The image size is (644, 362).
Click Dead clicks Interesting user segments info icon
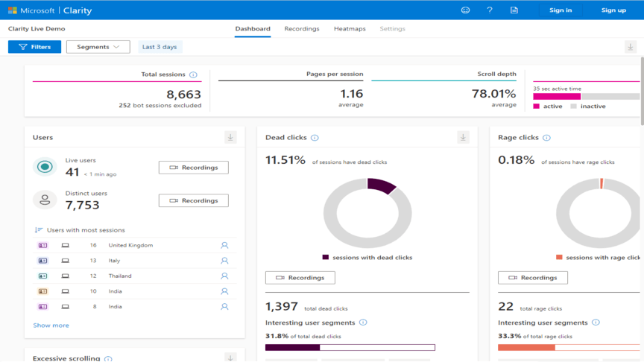point(363,323)
